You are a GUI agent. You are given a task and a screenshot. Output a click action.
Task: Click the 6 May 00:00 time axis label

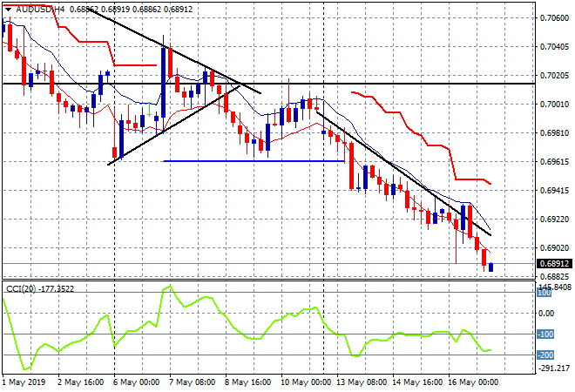coord(137,382)
